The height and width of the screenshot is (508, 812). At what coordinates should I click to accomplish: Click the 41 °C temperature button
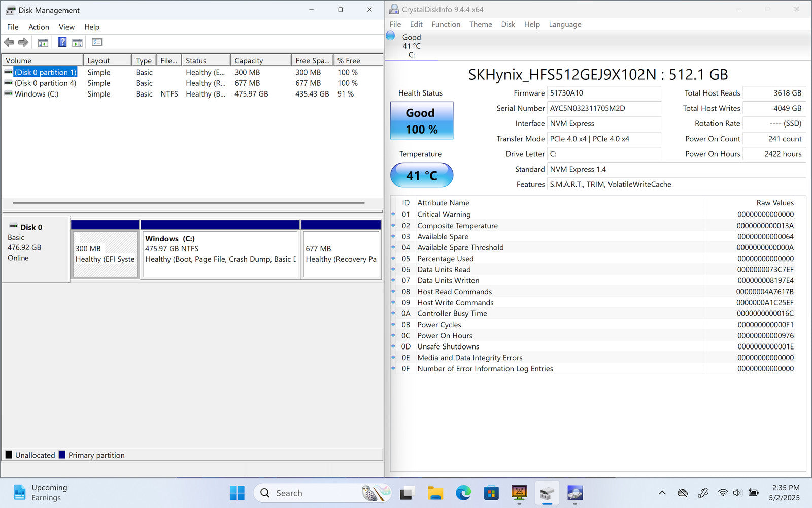tap(422, 175)
